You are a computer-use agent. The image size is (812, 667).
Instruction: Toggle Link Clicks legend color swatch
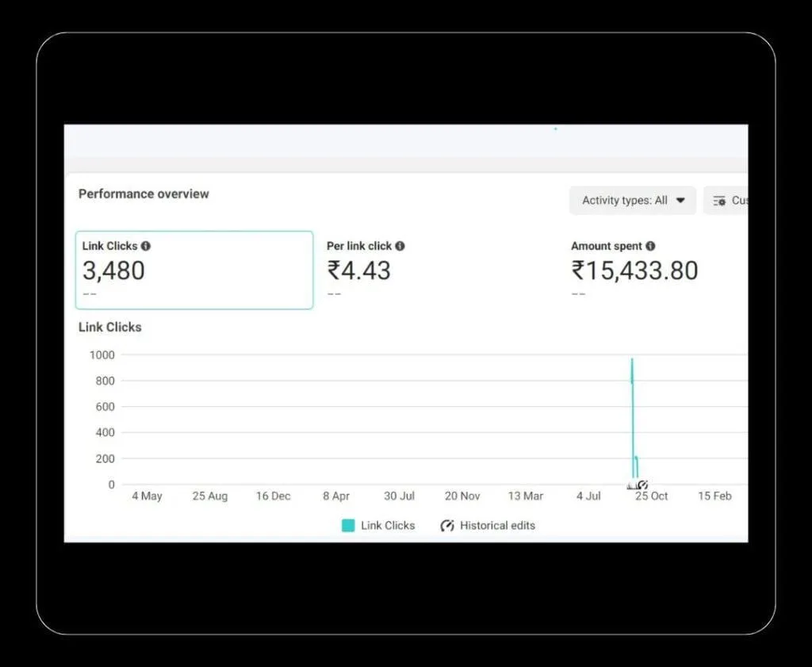coord(349,526)
